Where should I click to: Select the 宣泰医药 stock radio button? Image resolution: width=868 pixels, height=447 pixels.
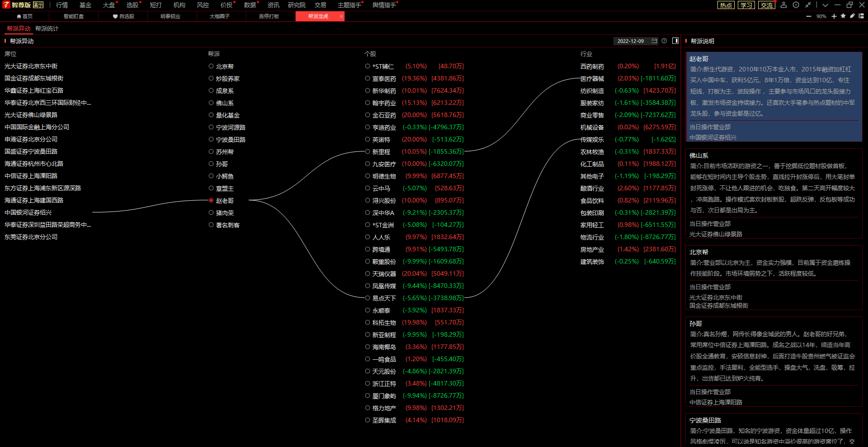point(368,79)
